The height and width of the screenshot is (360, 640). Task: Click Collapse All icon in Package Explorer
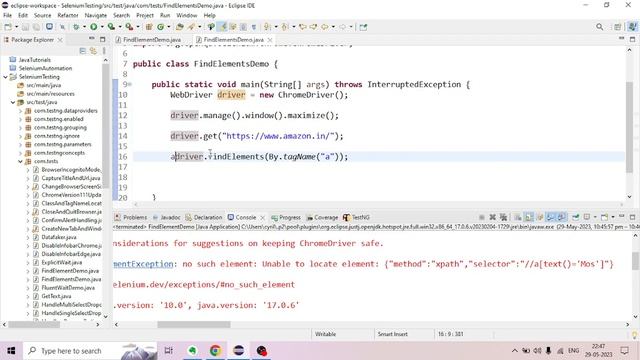[83, 51]
